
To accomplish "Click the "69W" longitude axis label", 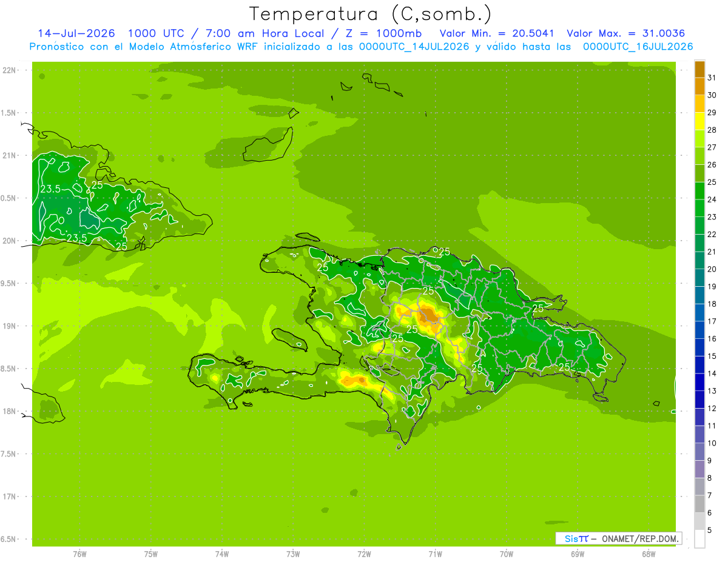I will 578,554.
